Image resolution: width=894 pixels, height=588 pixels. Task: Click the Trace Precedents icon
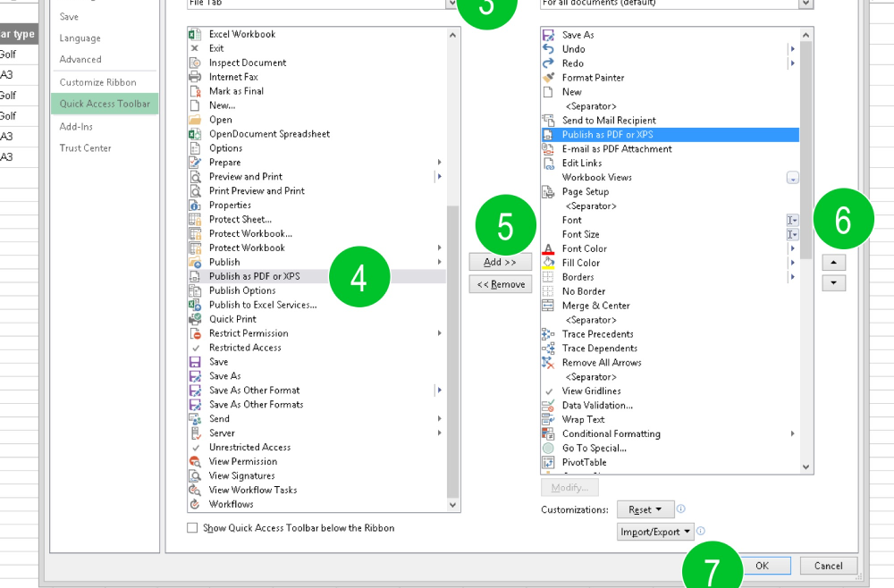[548, 334]
